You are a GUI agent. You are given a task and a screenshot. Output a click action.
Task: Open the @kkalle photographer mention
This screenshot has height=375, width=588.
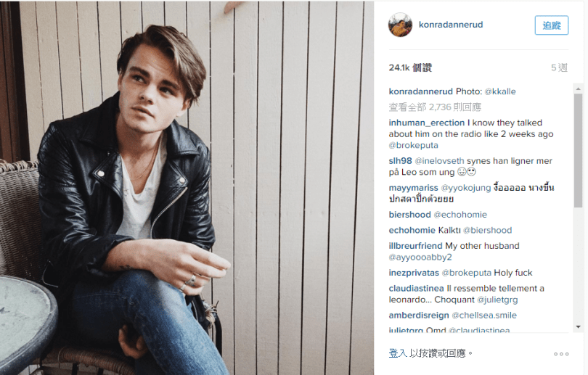click(x=500, y=91)
